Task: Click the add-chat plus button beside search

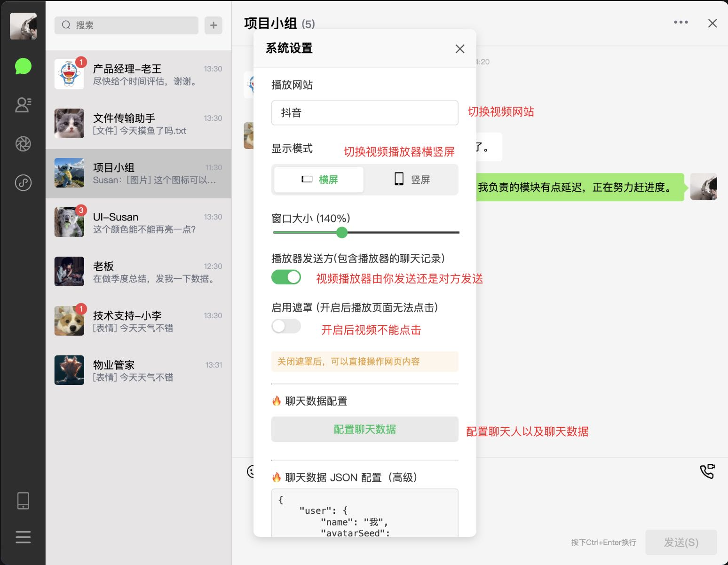Action: pos(213,25)
